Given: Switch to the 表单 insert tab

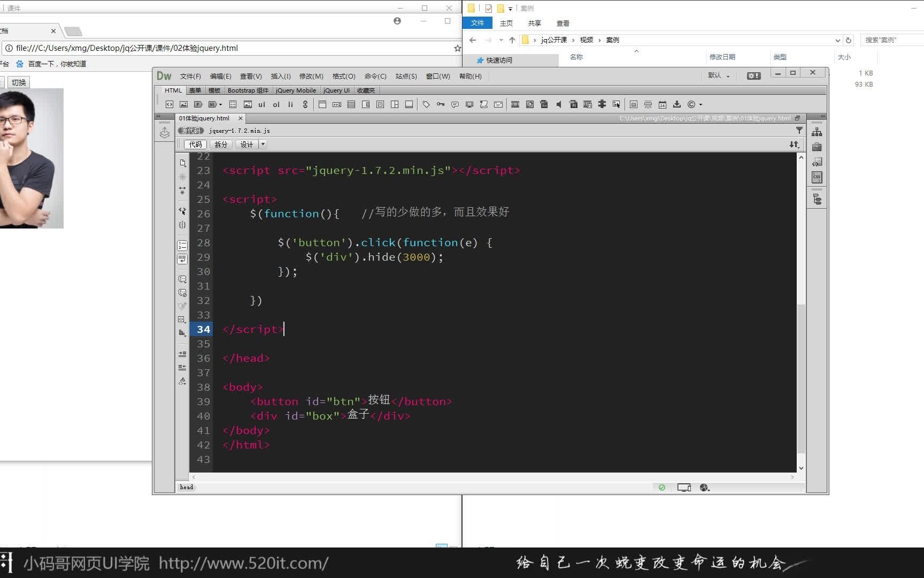Looking at the screenshot, I should coord(195,90).
